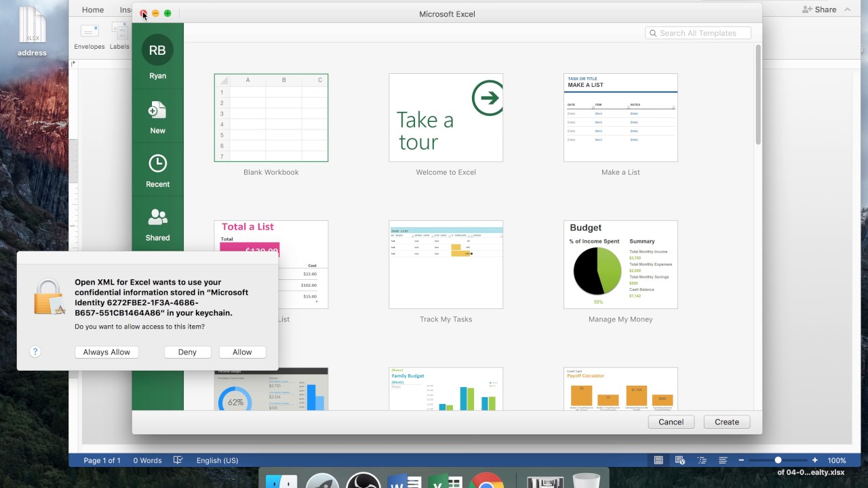Open OBS from the Dock
Image resolution: width=868 pixels, height=488 pixels.
[363, 480]
